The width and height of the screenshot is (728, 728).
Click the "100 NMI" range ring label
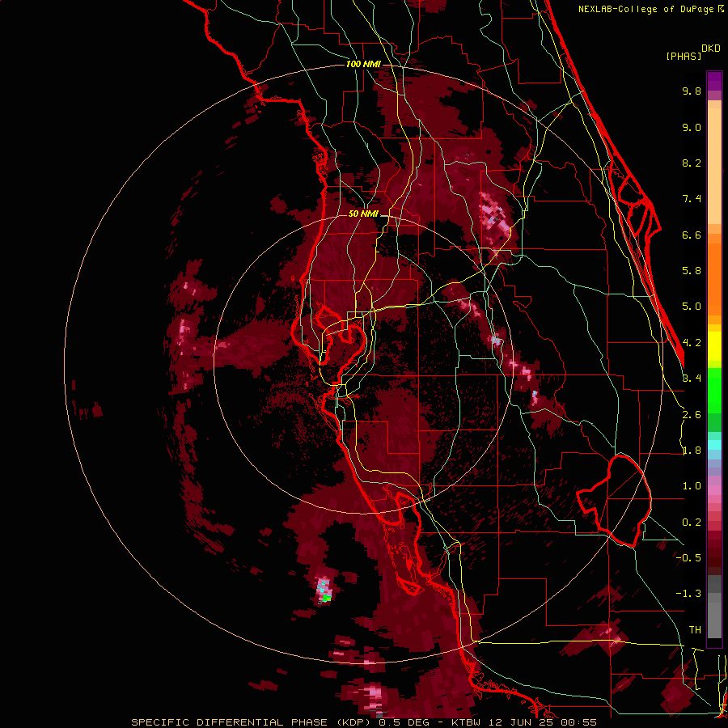point(363,64)
